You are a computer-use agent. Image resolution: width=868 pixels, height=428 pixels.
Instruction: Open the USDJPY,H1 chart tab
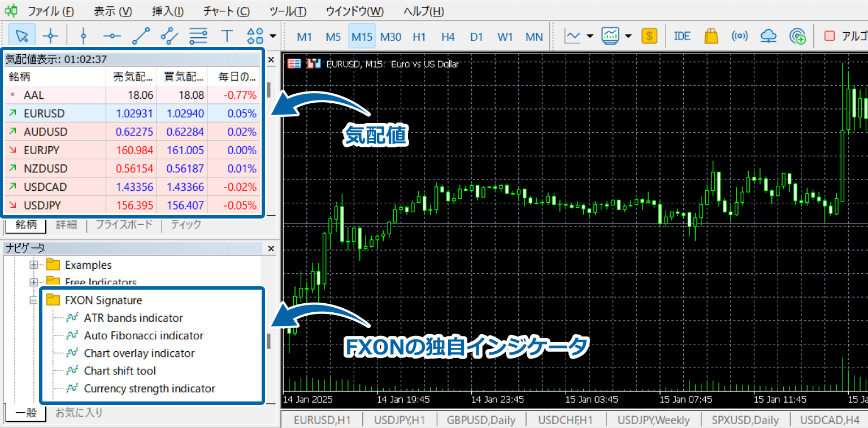pos(399,420)
